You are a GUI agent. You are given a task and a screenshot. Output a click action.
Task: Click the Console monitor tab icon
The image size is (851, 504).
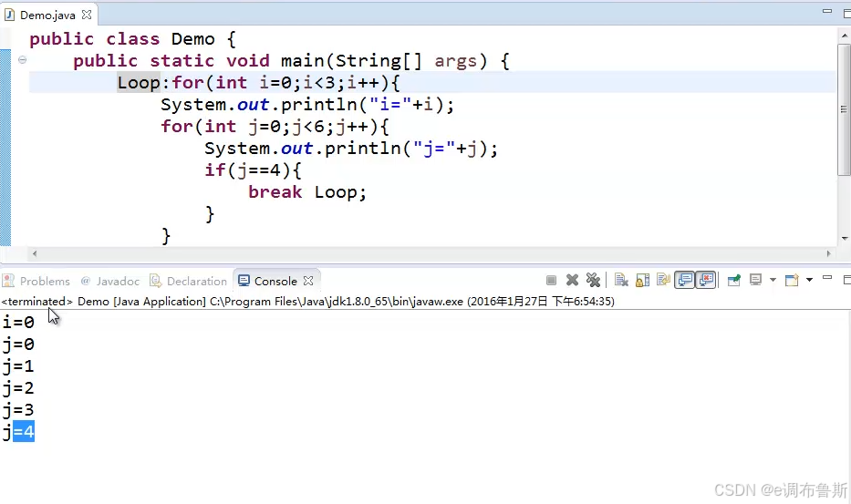point(244,281)
